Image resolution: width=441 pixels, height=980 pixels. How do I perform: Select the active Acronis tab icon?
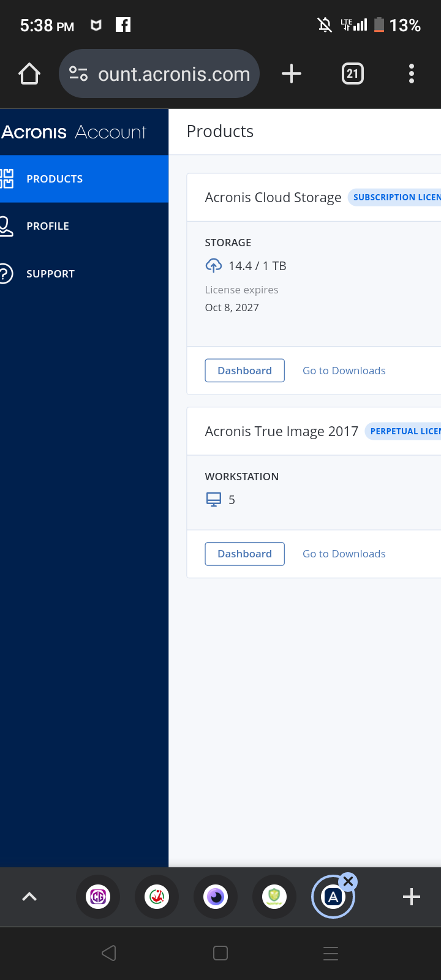click(x=333, y=897)
